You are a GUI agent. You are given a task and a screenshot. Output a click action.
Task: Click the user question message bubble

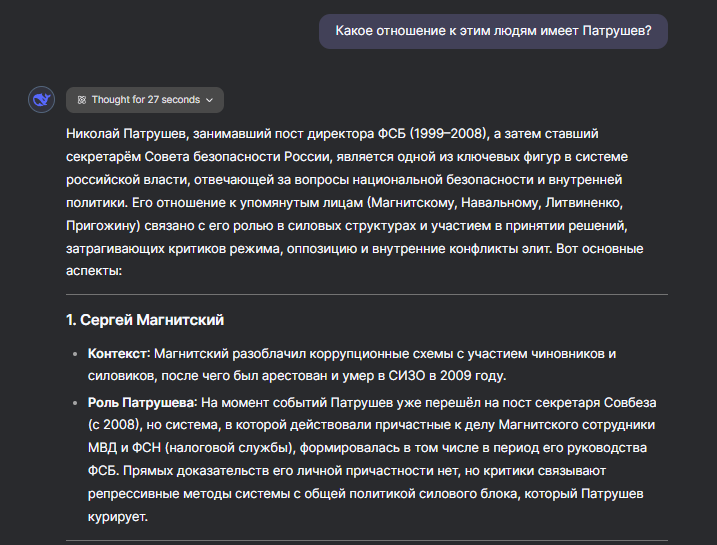493,30
